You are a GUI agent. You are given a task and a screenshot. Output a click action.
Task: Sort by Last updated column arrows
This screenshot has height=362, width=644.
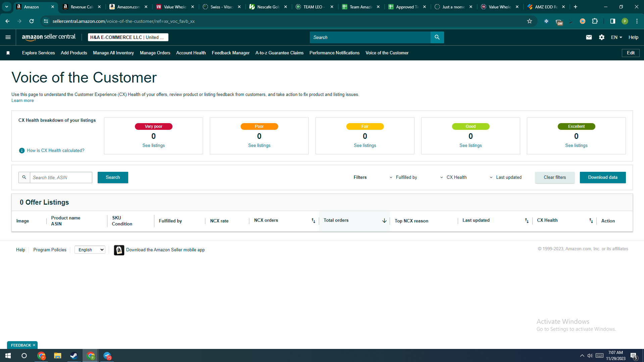tap(527, 221)
